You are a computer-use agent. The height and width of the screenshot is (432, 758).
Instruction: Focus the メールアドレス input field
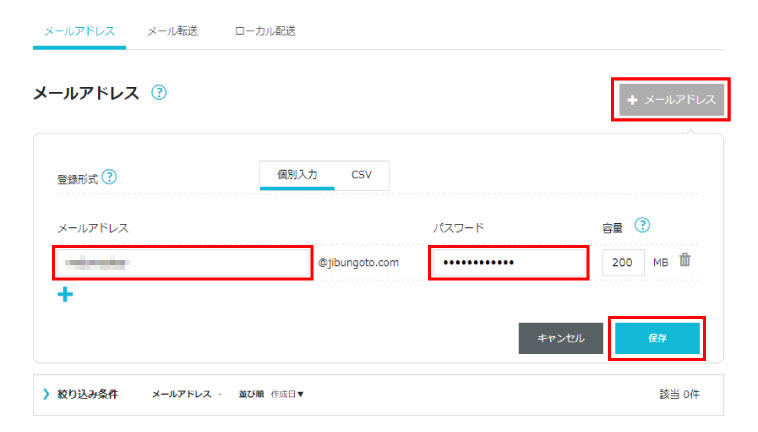coord(182,263)
